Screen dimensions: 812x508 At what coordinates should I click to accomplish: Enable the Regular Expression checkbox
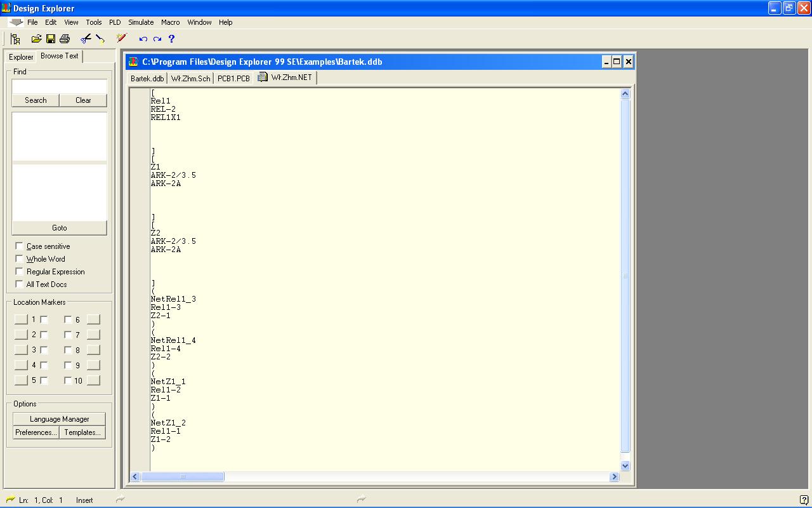tap(20, 271)
